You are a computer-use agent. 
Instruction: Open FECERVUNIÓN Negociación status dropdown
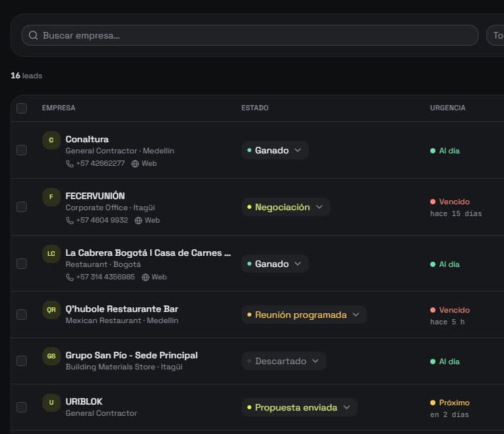(x=285, y=207)
